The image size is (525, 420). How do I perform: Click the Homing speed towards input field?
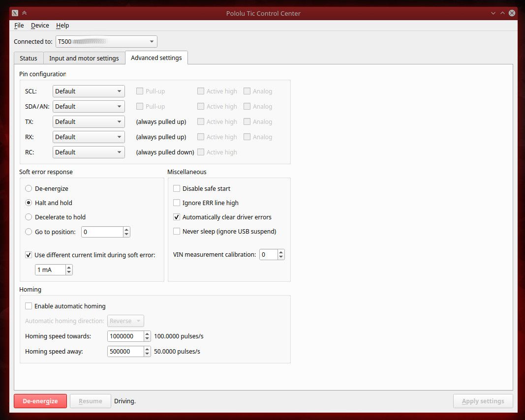coord(125,336)
